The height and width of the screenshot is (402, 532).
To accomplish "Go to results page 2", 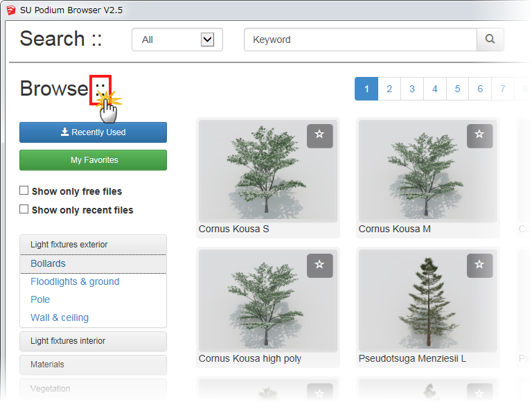I will [389, 89].
